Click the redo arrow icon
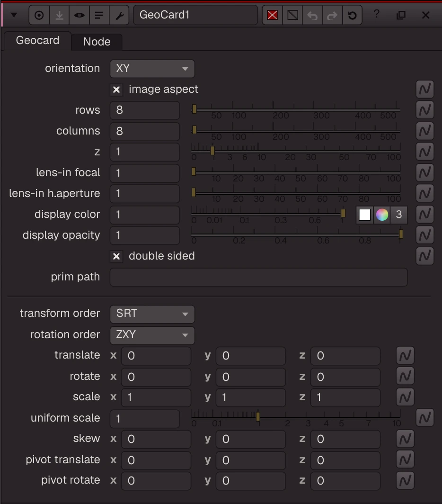Screen dimensions: 442x504 332,15
